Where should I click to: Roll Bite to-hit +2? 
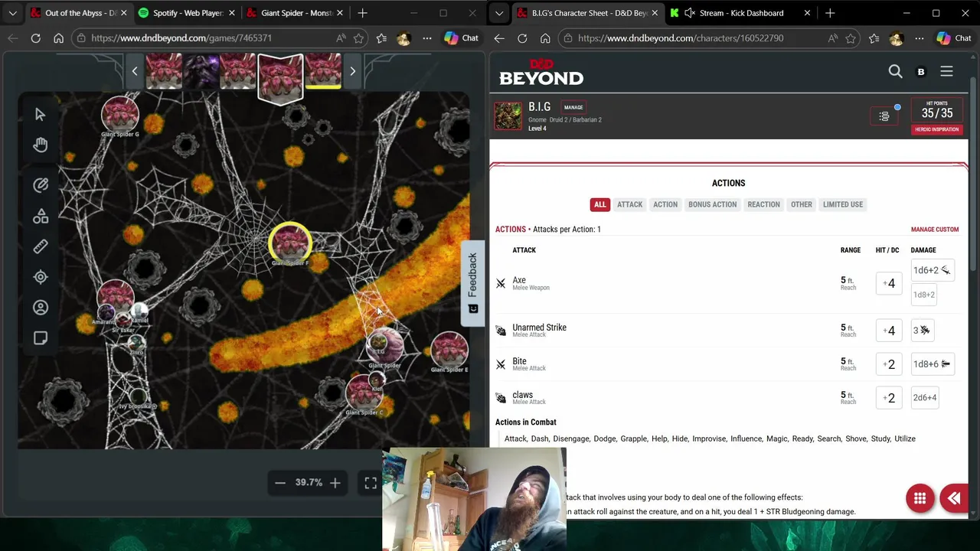coord(889,364)
